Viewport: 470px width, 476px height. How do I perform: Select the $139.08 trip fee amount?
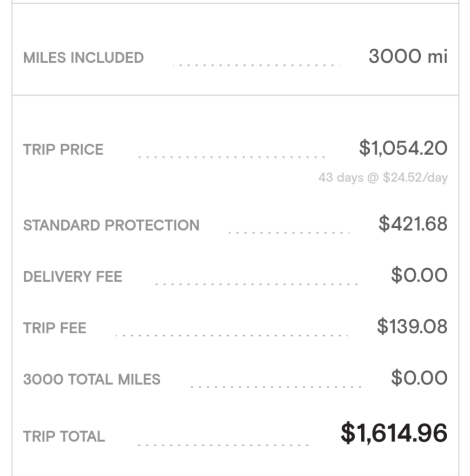(x=412, y=326)
